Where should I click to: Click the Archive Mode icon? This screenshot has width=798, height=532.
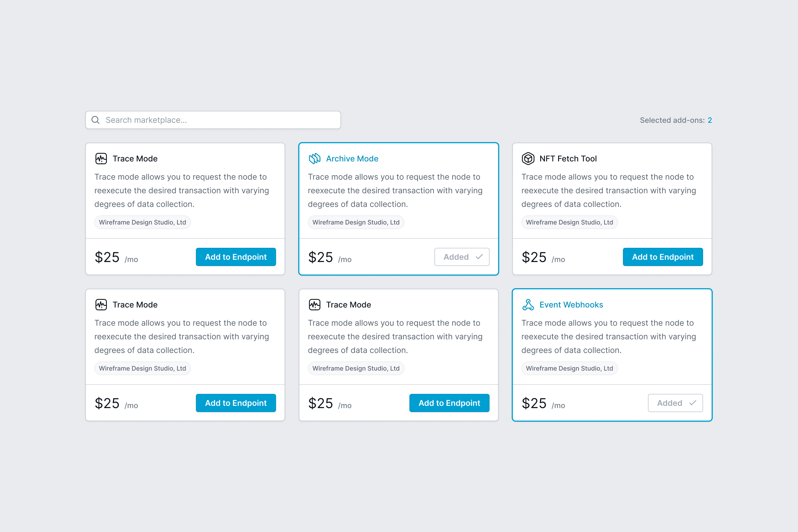click(315, 159)
